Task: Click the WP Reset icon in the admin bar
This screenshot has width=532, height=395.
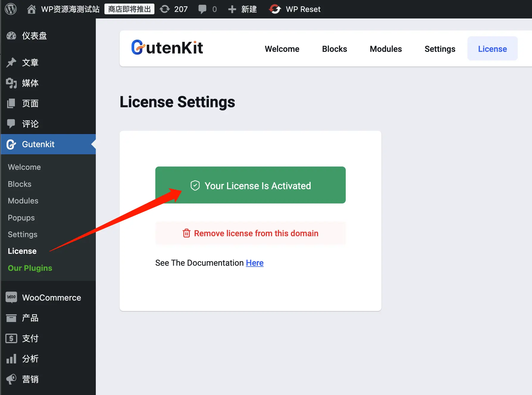Action: [275, 9]
